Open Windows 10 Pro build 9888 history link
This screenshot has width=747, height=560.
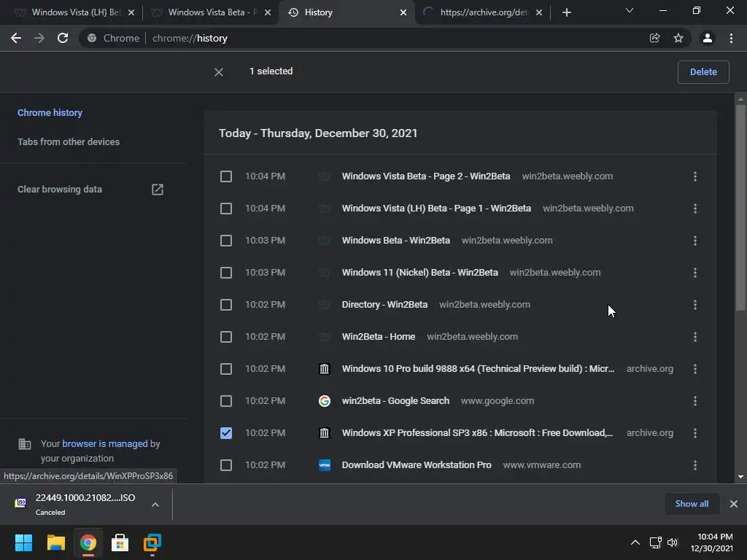(479, 369)
